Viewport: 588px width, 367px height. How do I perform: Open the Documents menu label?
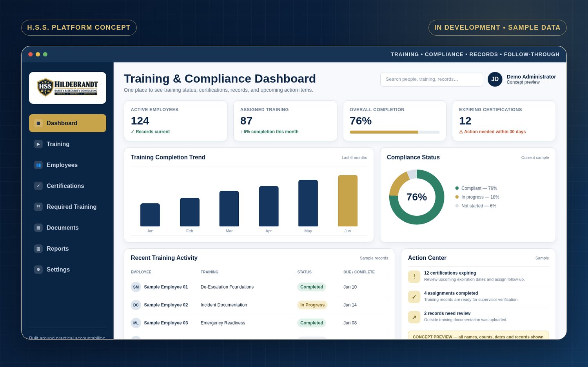62,228
